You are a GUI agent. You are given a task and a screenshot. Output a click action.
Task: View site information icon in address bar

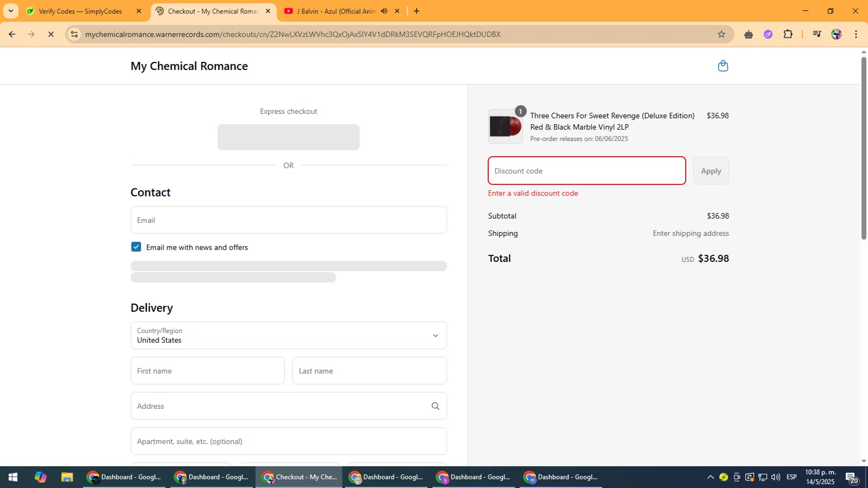pos(74,34)
